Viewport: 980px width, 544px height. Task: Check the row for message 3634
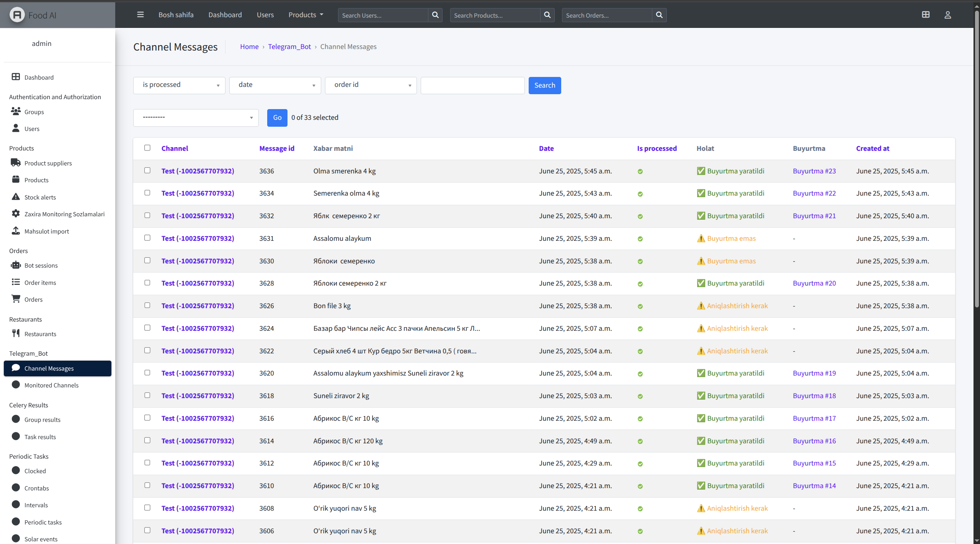click(x=147, y=193)
